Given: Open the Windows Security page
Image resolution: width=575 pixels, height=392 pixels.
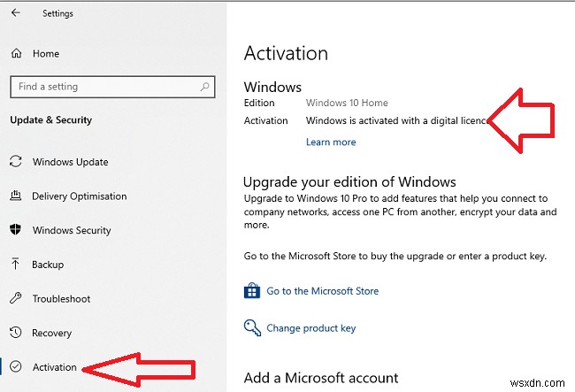Looking at the screenshot, I should [x=72, y=230].
